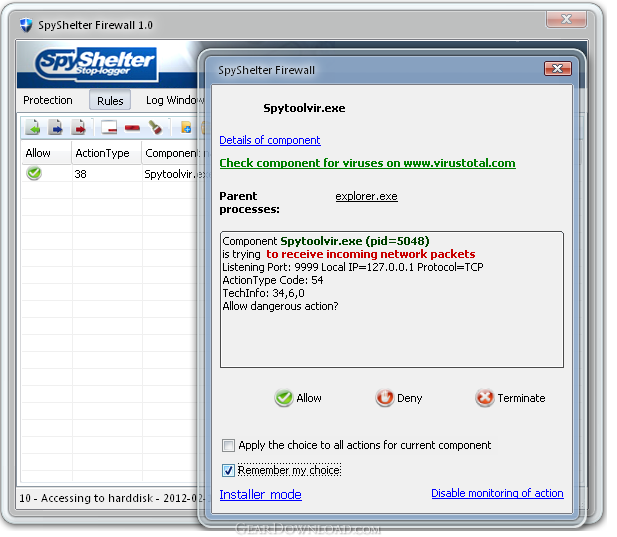This screenshot has height=537, width=617.
Task: Click the Terminate button label
Action: click(x=521, y=398)
